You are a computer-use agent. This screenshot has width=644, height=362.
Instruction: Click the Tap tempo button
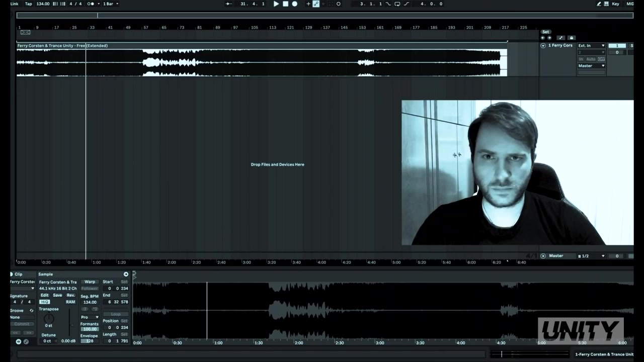click(x=29, y=4)
